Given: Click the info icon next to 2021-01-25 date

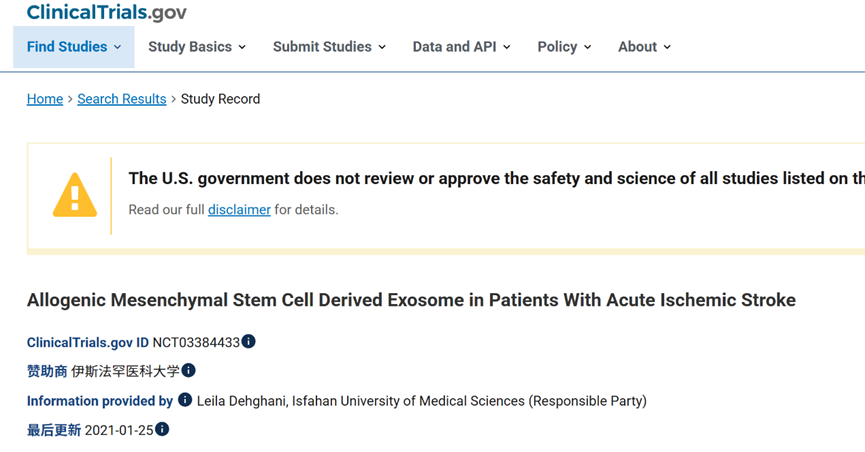Looking at the screenshot, I should tap(162, 429).
